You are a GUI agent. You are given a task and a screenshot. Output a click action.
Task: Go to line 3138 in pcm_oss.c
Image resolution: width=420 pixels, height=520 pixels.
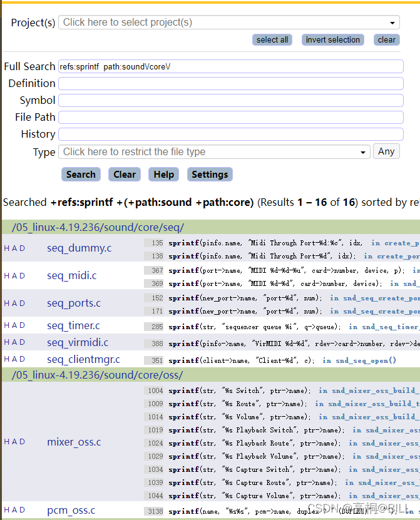click(x=154, y=511)
